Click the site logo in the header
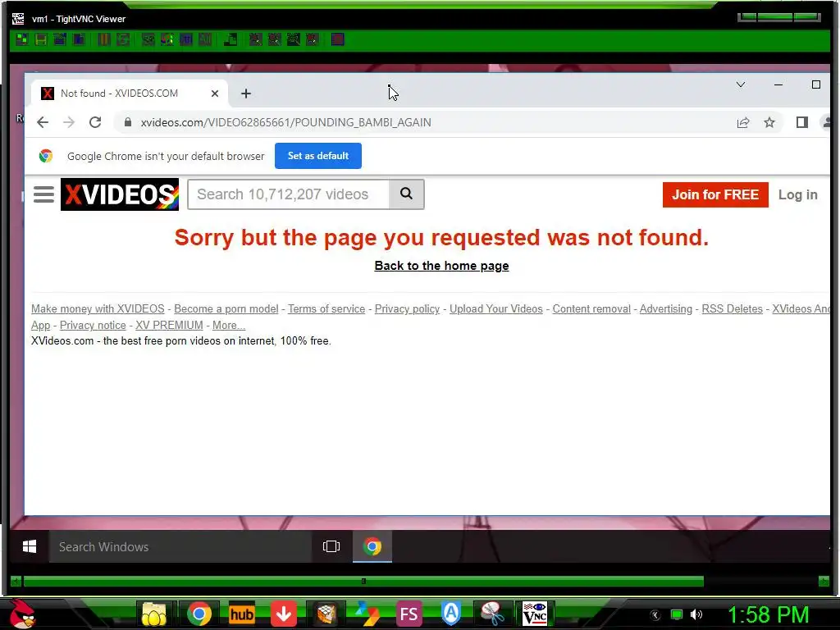 pyautogui.click(x=120, y=194)
